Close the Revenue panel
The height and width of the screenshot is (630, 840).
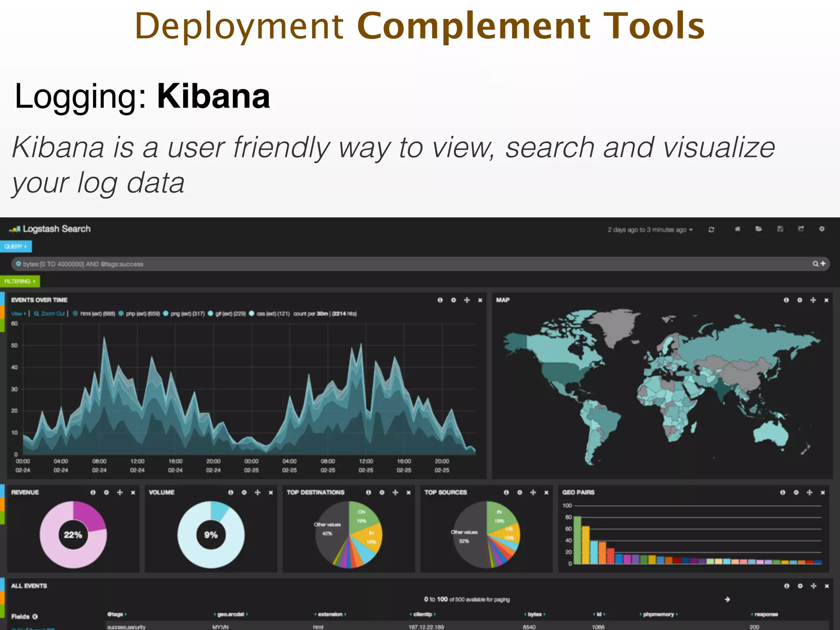pos(133,493)
